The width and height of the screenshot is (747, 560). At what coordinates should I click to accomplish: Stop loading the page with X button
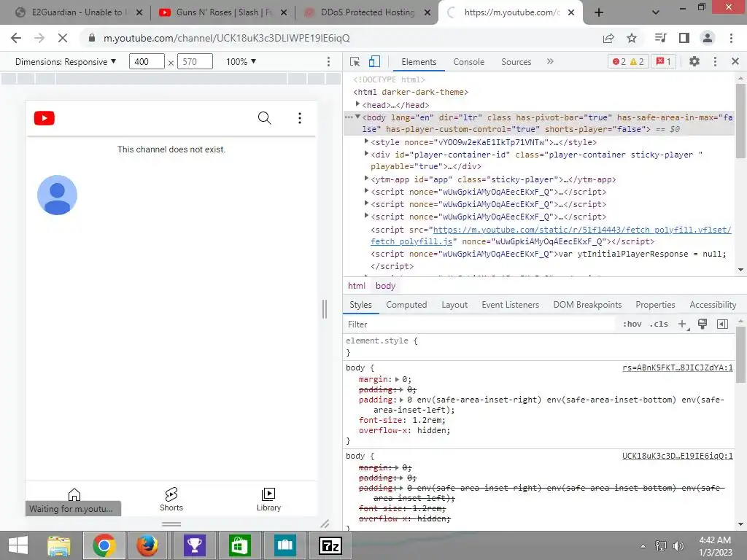(63, 38)
